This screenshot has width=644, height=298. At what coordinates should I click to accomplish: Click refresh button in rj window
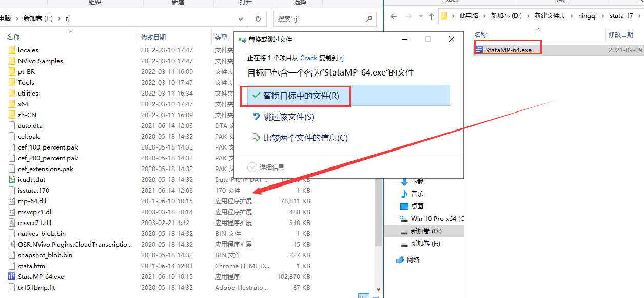(258, 18)
